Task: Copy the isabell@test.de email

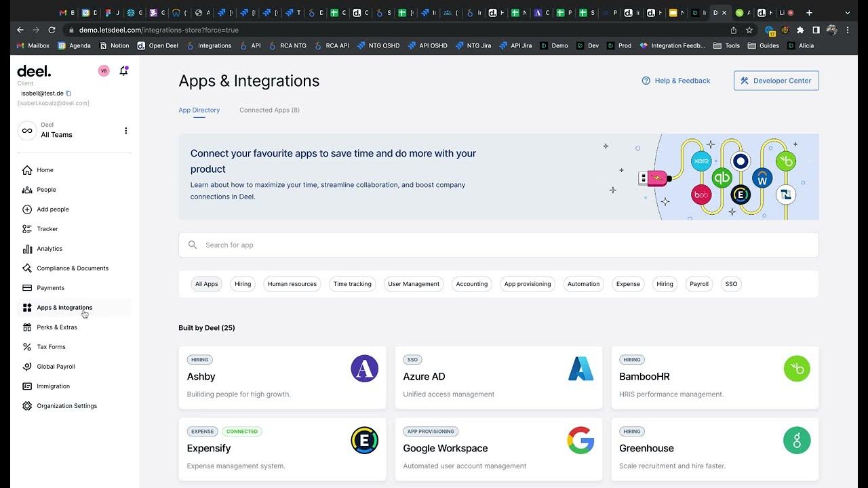Action: pyautogui.click(x=68, y=94)
